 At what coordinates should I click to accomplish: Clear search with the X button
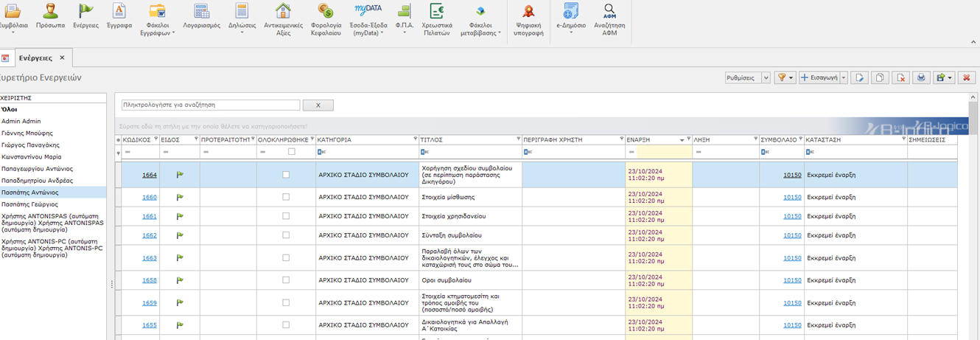pos(318,105)
